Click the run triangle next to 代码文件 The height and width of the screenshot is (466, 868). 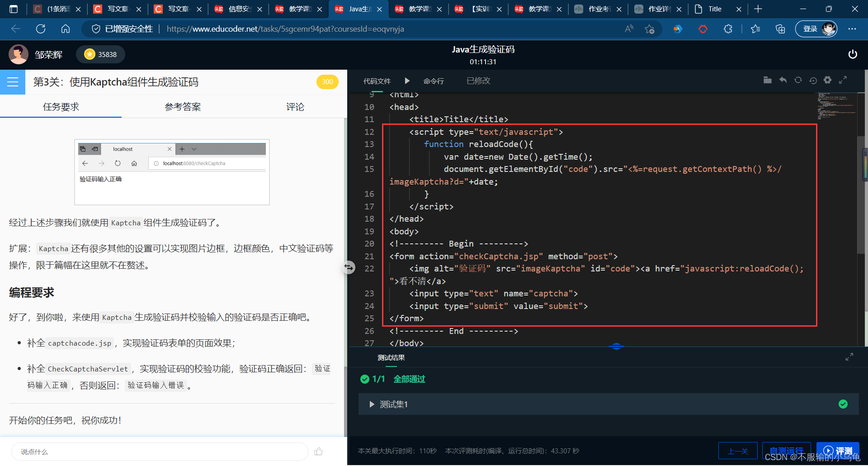(407, 81)
